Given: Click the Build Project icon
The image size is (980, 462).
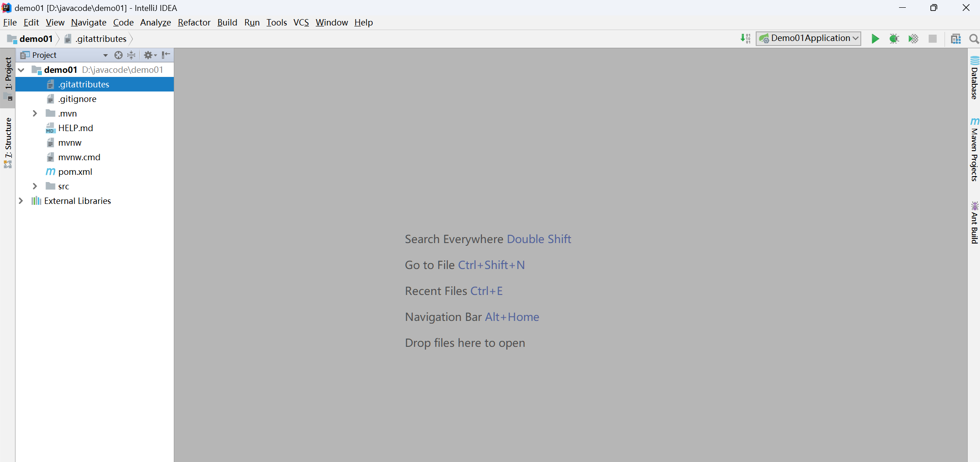Looking at the screenshot, I should click(x=745, y=39).
